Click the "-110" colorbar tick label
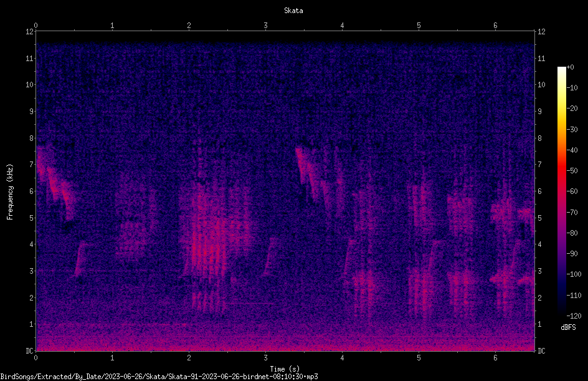The height and width of the screenshot is (381, 588). pyautogui.click(x=574, y=296)
